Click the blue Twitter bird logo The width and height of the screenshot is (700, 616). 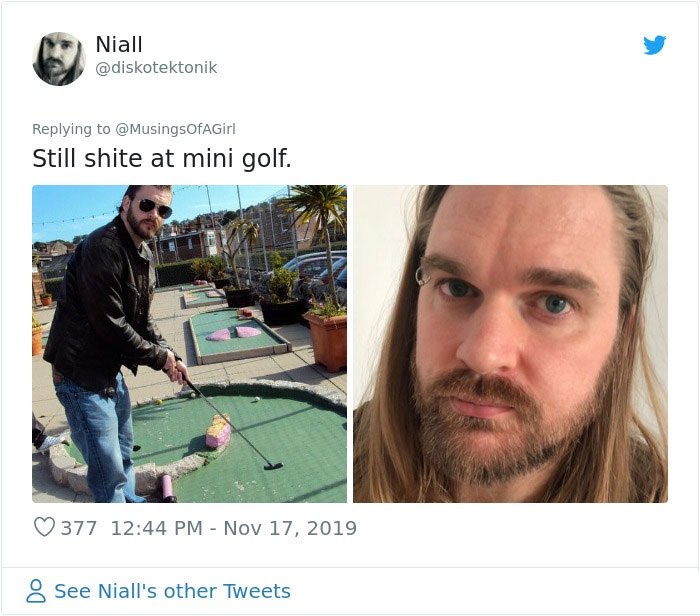pyautogui.click(x=654, y=45)
